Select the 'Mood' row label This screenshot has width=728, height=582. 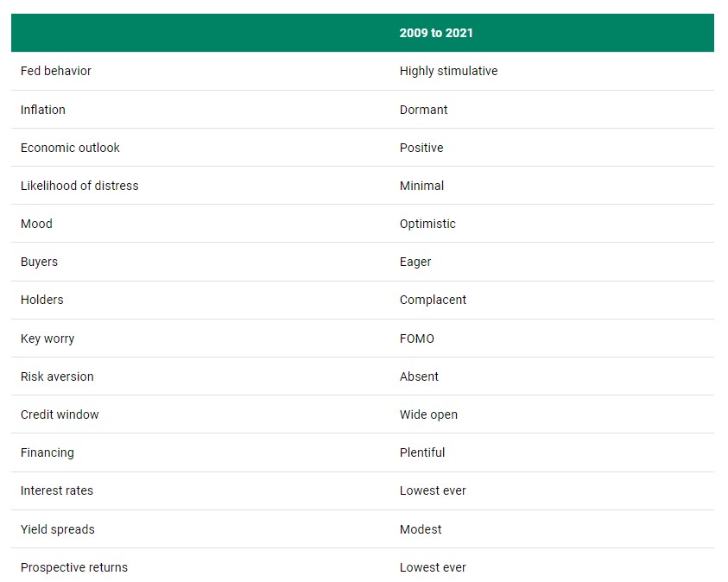point(36,224)
